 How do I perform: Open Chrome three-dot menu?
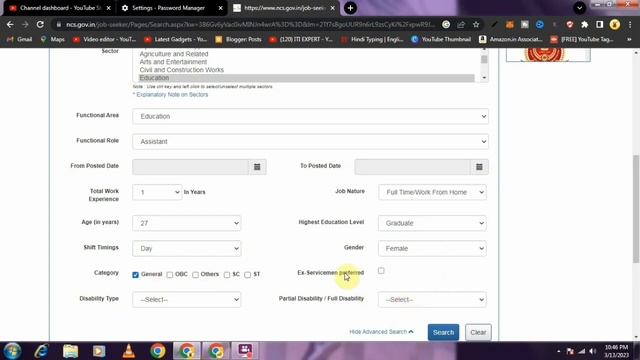[x=630, y=24]
